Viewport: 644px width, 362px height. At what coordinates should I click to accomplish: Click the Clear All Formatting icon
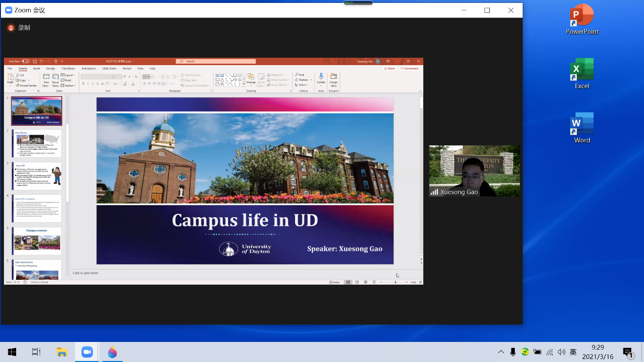[136, 77]
